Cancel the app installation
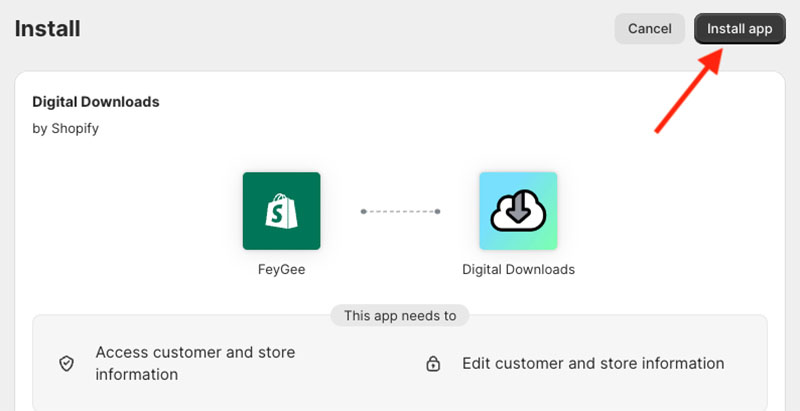Viewport: 800px width, 411px height. click(x=649, y=29)
